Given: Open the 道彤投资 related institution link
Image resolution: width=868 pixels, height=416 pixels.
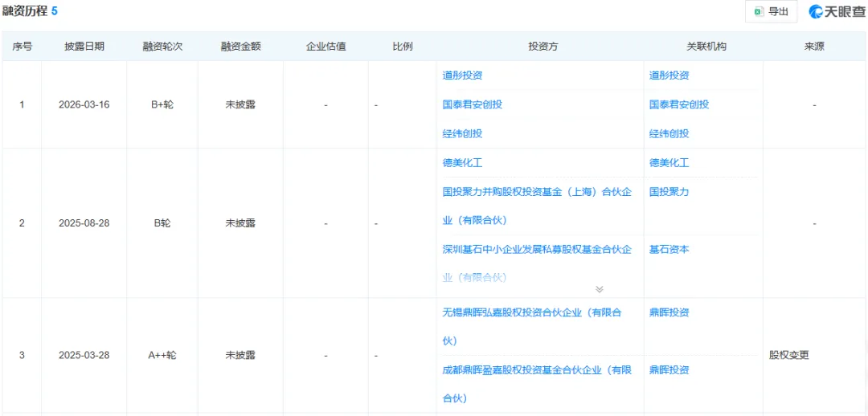Looking at the screenshot, I should coord(669,75).
